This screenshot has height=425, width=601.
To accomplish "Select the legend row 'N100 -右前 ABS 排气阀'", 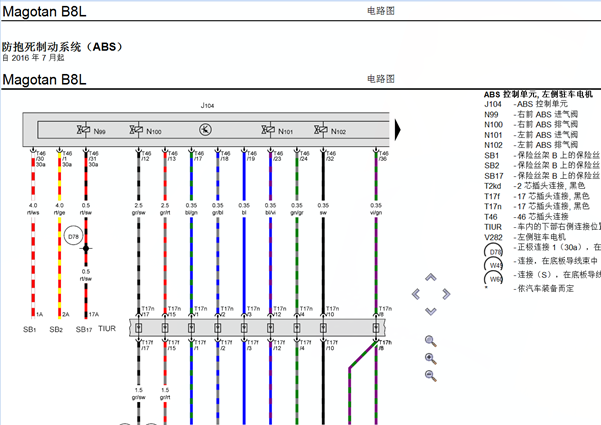I will point(531,125).
